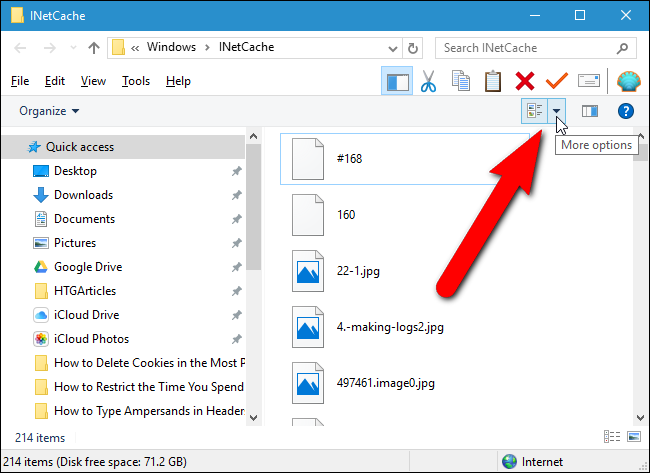Viewport: 650px width, 473px height.
Task: Open Classic Shell settings shell icon
Action: coord(628,81)
